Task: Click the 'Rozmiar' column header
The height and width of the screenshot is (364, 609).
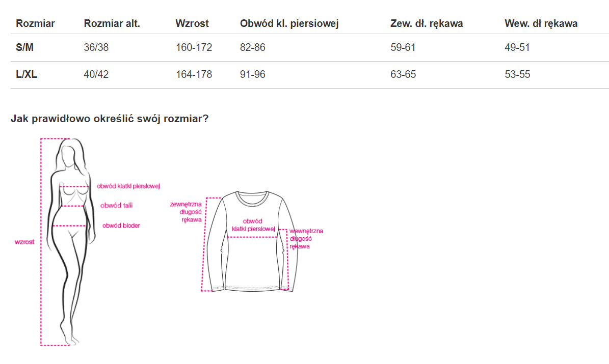Action: [x=35, y=23]
